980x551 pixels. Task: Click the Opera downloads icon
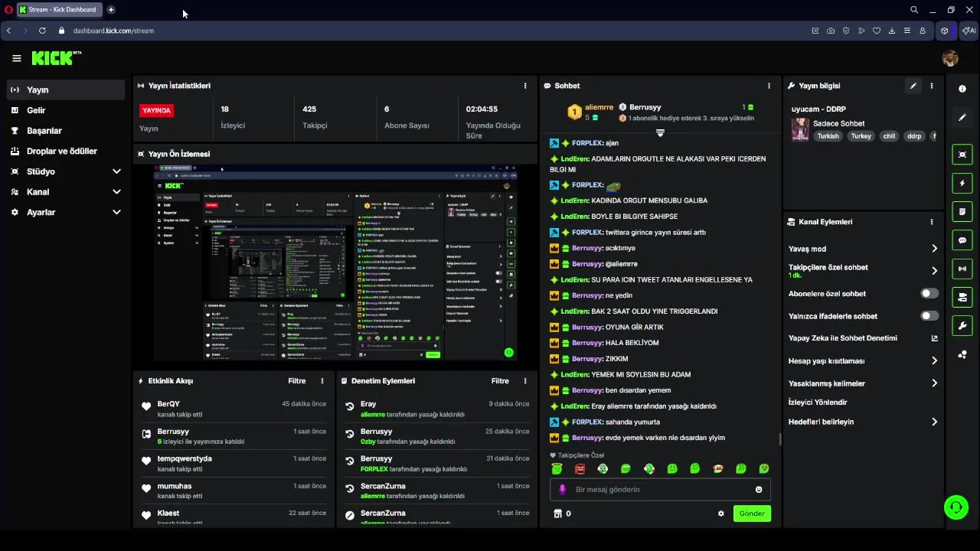pos(892,31)
